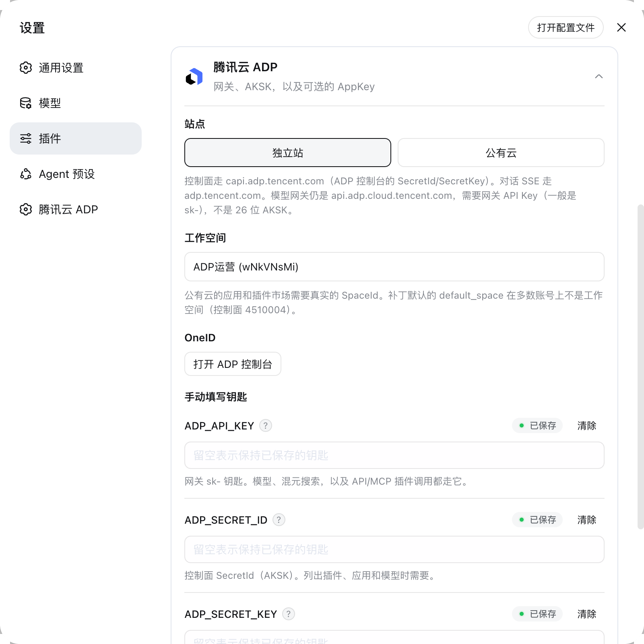Click the 腾讯云 ADP card title

click(245, 67)
